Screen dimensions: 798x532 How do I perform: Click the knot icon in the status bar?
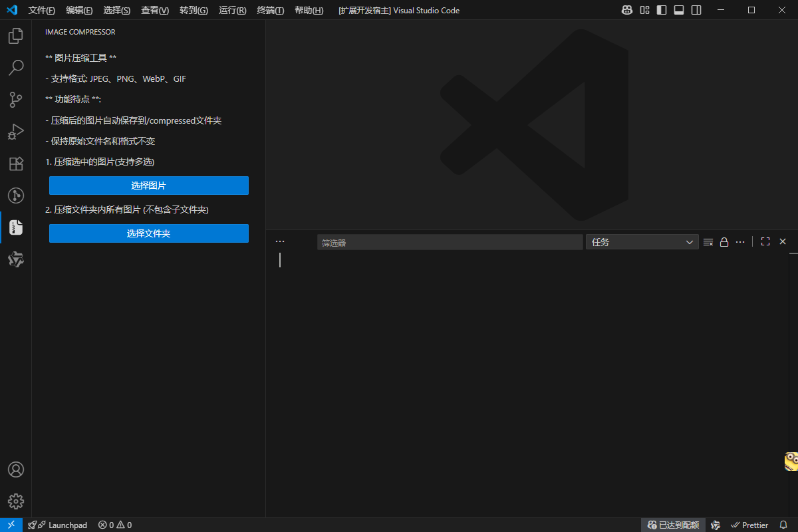tap(716, 525)
